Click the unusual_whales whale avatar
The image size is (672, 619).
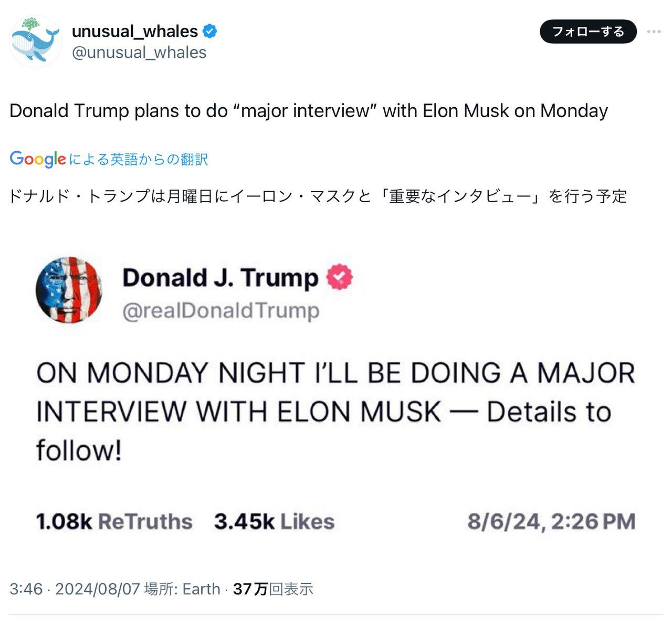pos(35,41)
